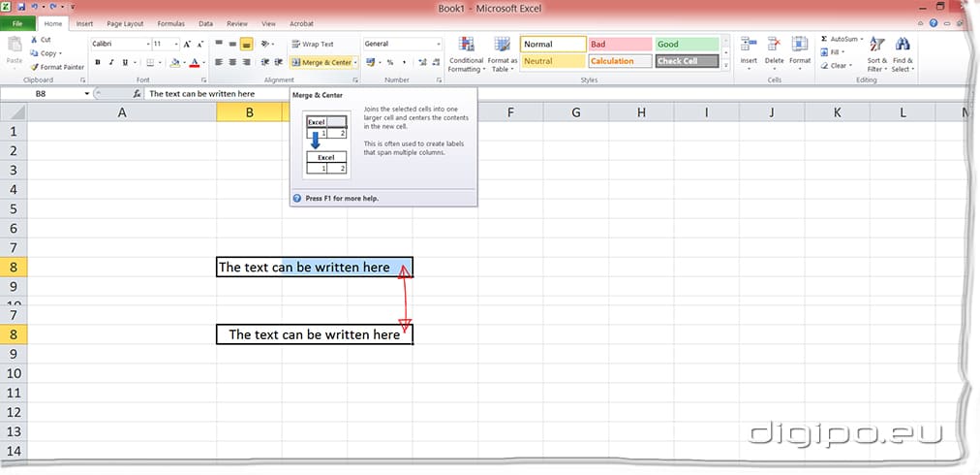This screenshot has width=980, height=475.
Task: Toggle underline formatting
Action: 125,62
